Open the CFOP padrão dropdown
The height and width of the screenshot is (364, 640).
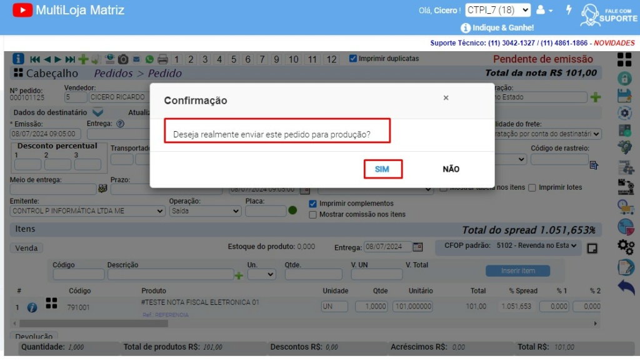[536, 245]
